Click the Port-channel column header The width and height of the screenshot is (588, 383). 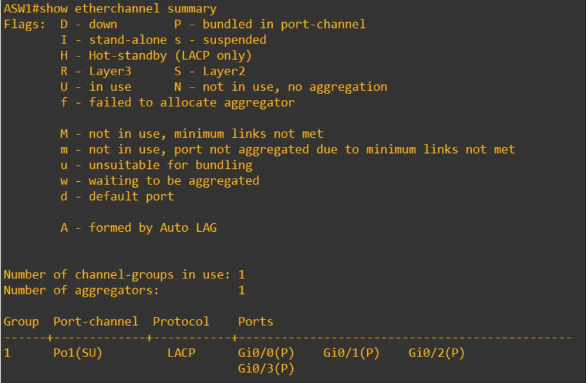pyautogui.click(x=95, y=321)
